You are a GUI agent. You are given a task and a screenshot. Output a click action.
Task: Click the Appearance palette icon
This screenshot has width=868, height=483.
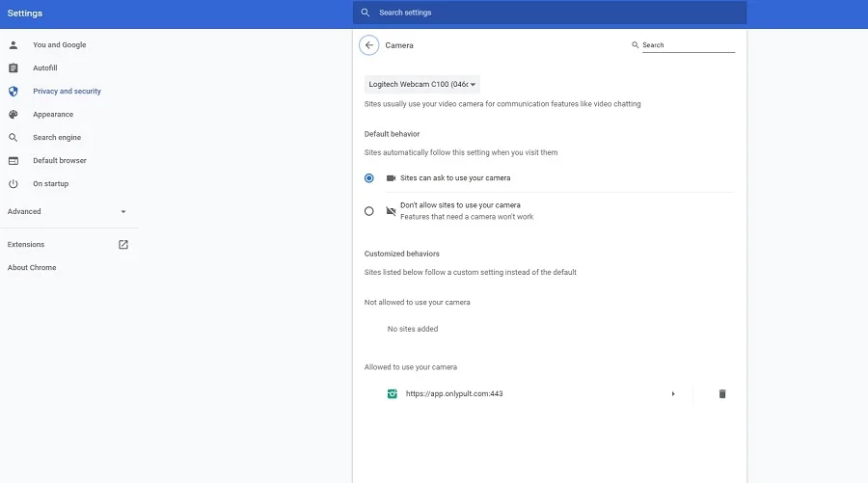(14, 115)
